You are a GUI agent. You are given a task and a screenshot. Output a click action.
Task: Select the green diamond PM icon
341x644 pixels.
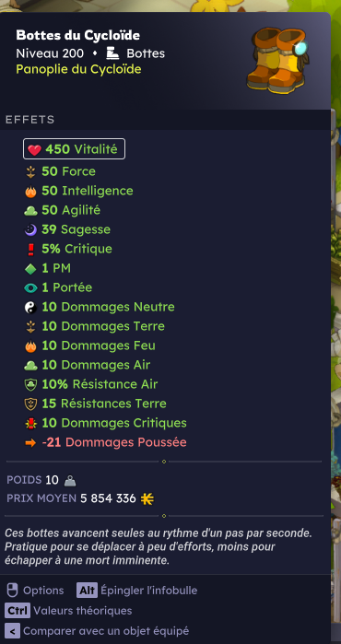pyautogui.click(x=30, y=269)
